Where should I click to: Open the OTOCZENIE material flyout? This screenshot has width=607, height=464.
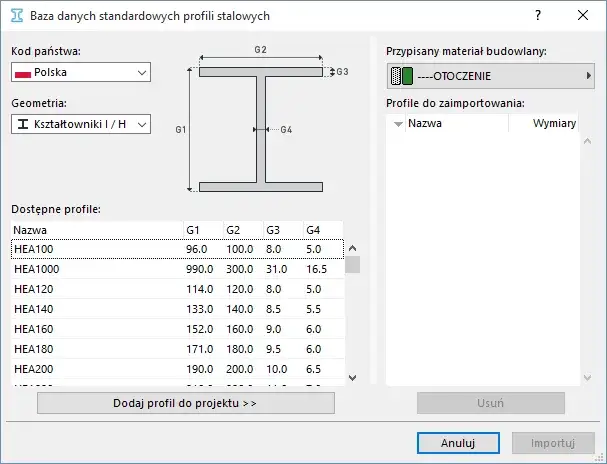pyautogui.click(x=588, y=76)
